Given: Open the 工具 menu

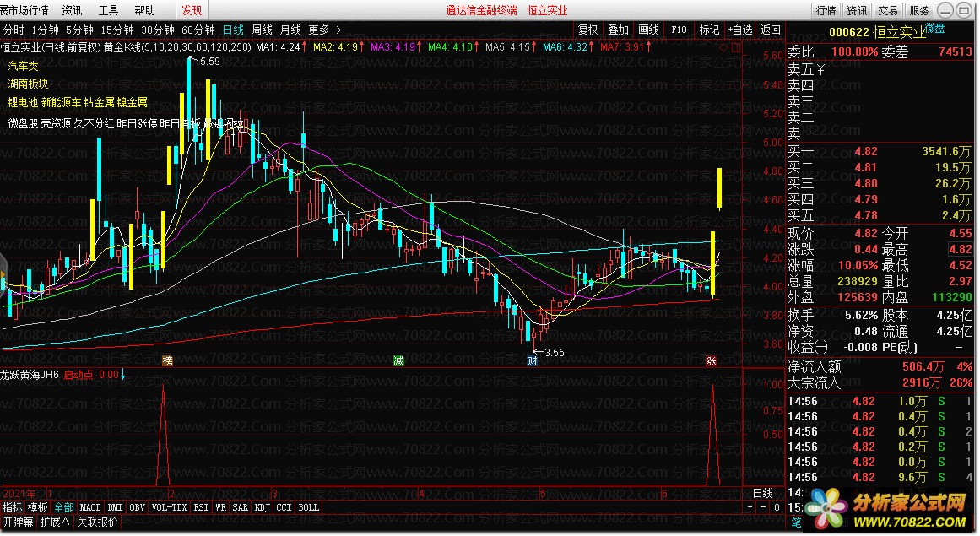Looking at the screenshot, I should click(x=108, y=11).
